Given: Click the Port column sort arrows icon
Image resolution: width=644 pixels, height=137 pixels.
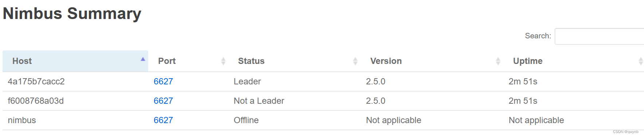Looking at the screenshot, I should click(223, 61).
